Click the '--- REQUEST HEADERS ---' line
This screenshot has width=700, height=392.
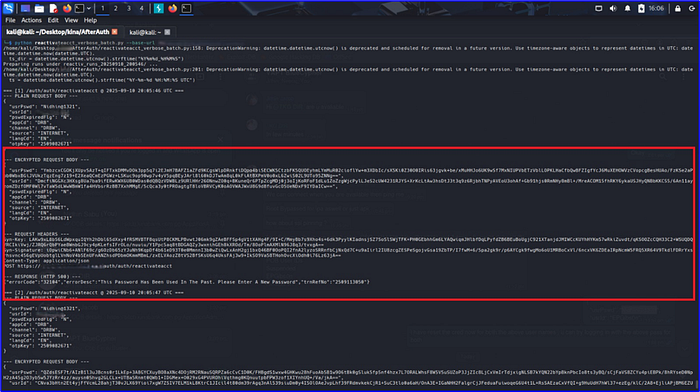point(37,234)
